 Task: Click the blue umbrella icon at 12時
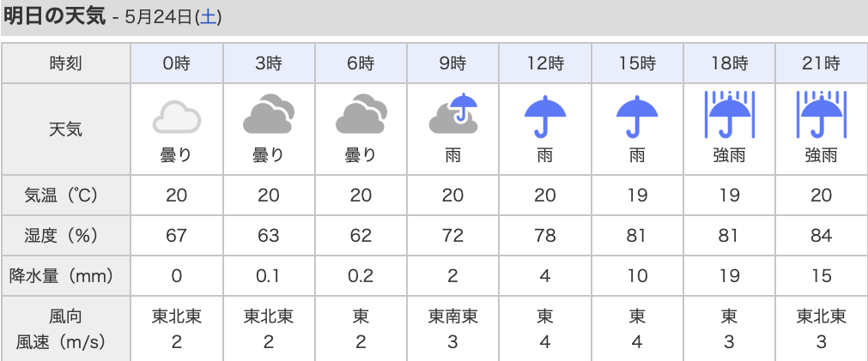[545, 116]
